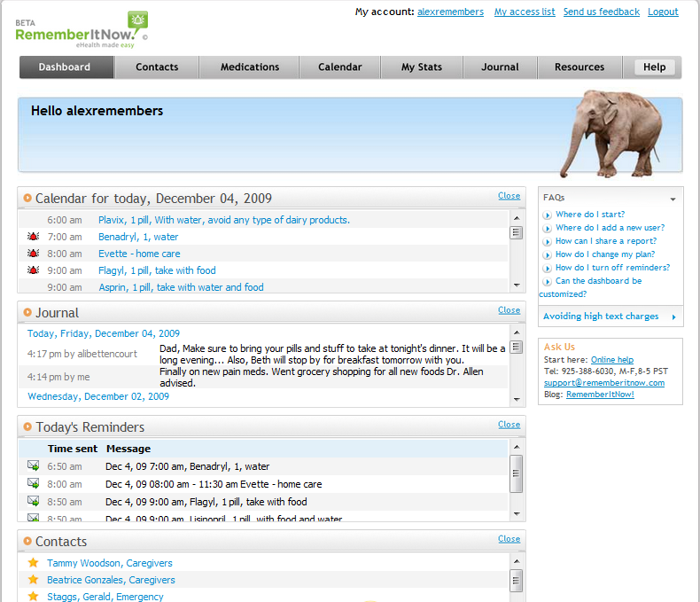Click arrow icon beside 'Where do I start?'
This screenshot has height=602, width=700.
click(x=547, y=215)
